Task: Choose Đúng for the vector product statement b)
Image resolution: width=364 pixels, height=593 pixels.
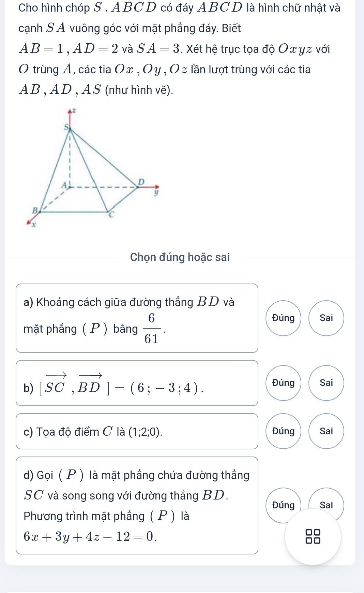Action: [283, 383]
